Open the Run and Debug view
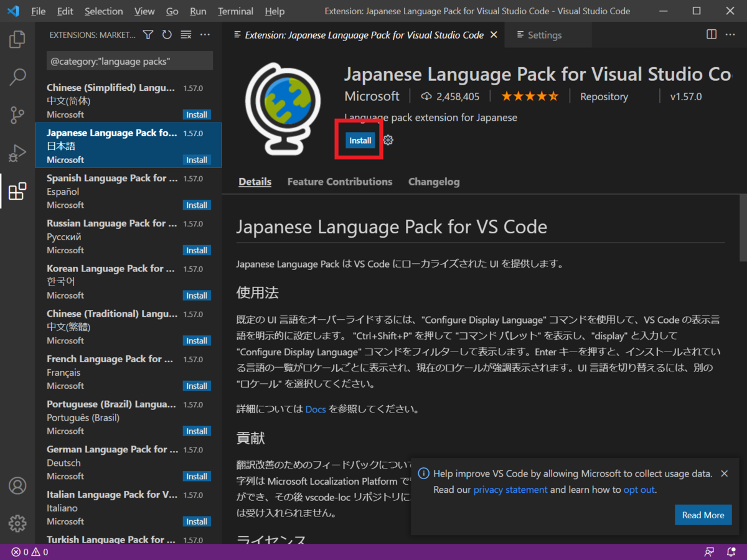 17,152
